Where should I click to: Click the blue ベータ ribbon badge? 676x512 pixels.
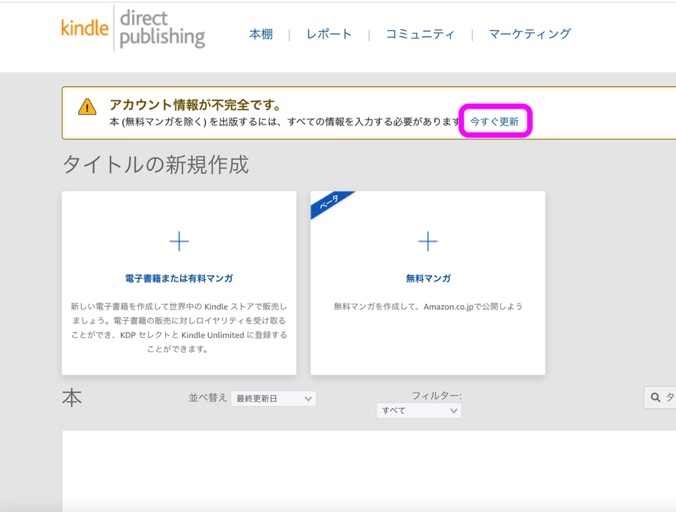(328, 205)
